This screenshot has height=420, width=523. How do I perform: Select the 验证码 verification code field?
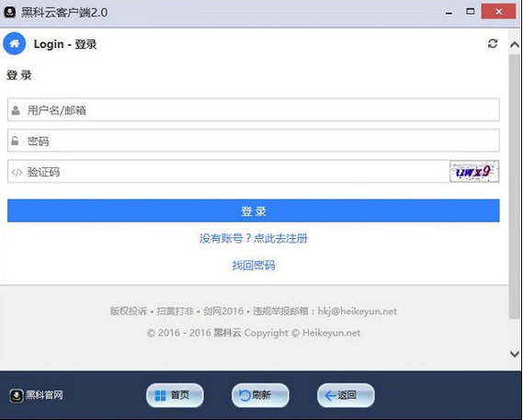[x=229, y=172]
